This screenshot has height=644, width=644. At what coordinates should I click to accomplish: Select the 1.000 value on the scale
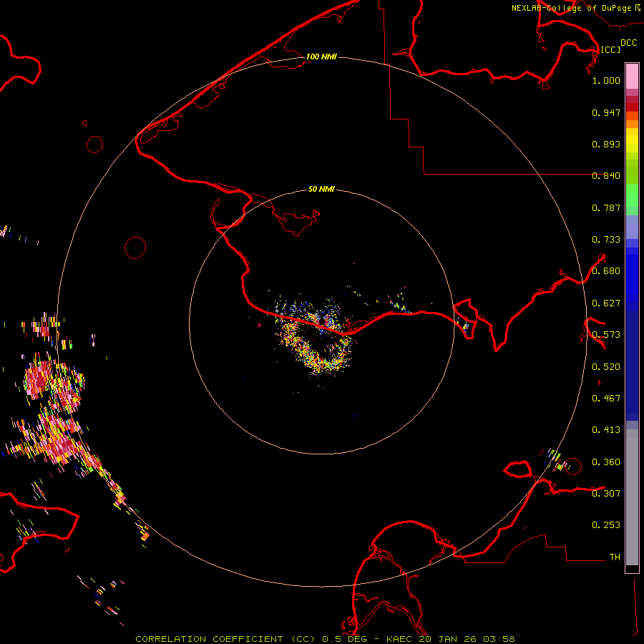[x=605, y=81]
